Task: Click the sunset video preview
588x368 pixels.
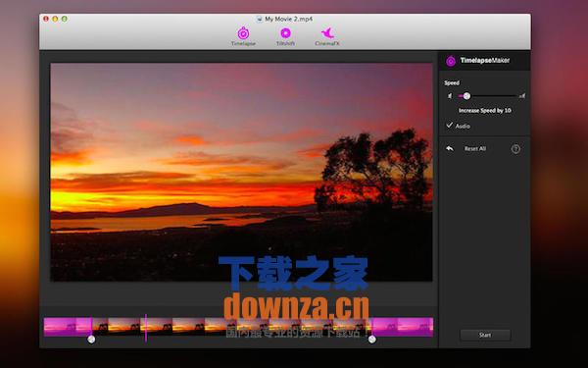Action: click(x=241, y=172)
